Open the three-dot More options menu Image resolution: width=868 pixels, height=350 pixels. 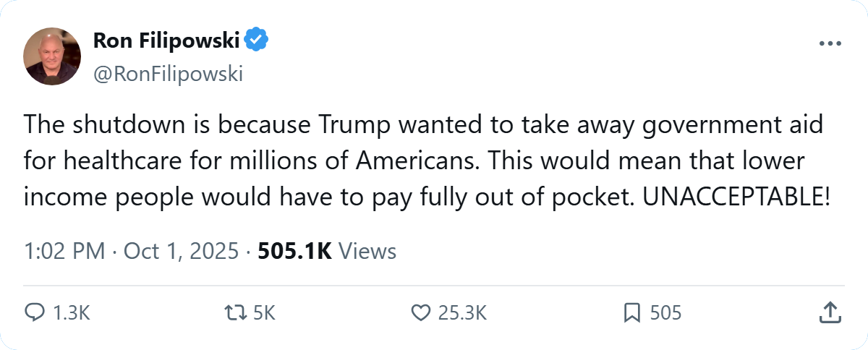tap(830, 44)
